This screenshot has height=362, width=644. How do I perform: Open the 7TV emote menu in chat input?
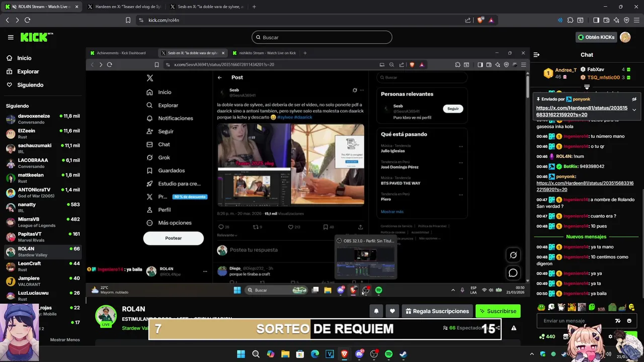(618, 321)
